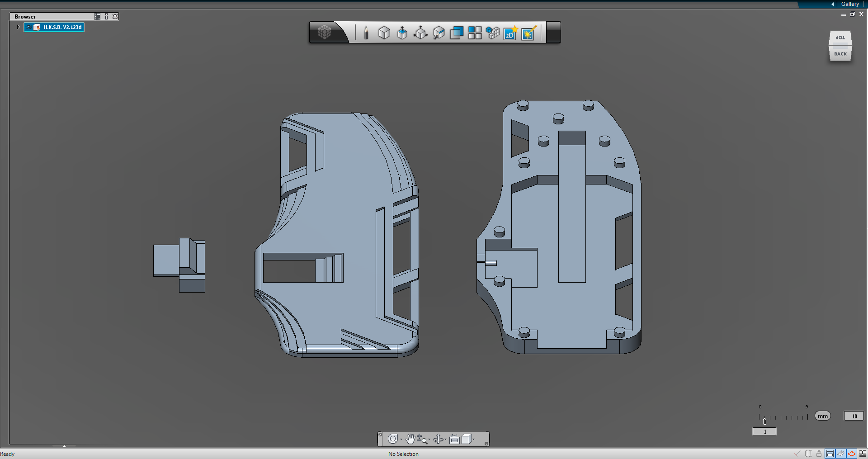Toggle the sketch dimension display status icon
Image resolution: width=868 pixels, height=459 pixels.
830,454
